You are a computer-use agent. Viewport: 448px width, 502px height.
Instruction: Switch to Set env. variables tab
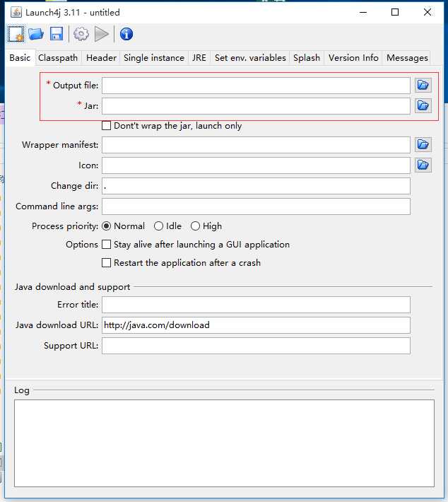pos(250,58)
